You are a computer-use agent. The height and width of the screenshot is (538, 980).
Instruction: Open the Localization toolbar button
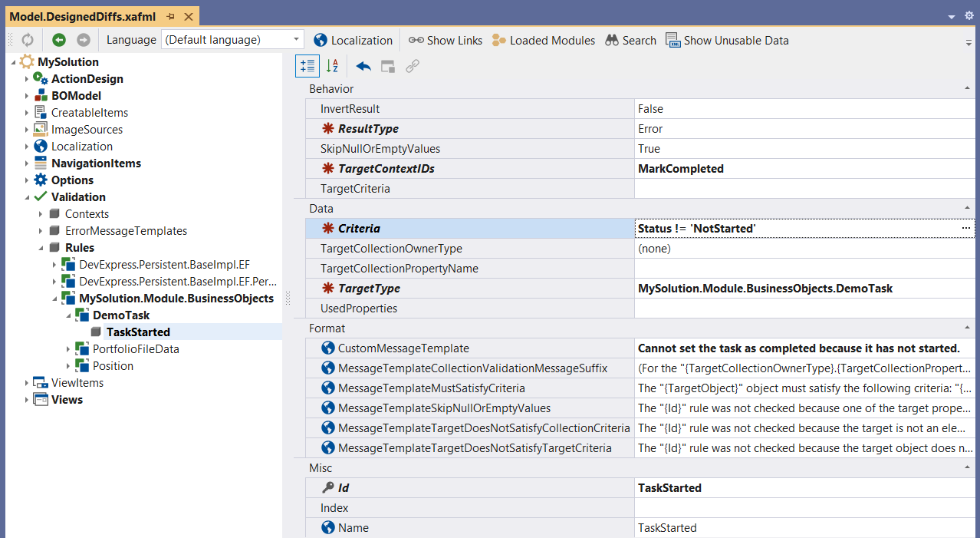pos(353,40)
